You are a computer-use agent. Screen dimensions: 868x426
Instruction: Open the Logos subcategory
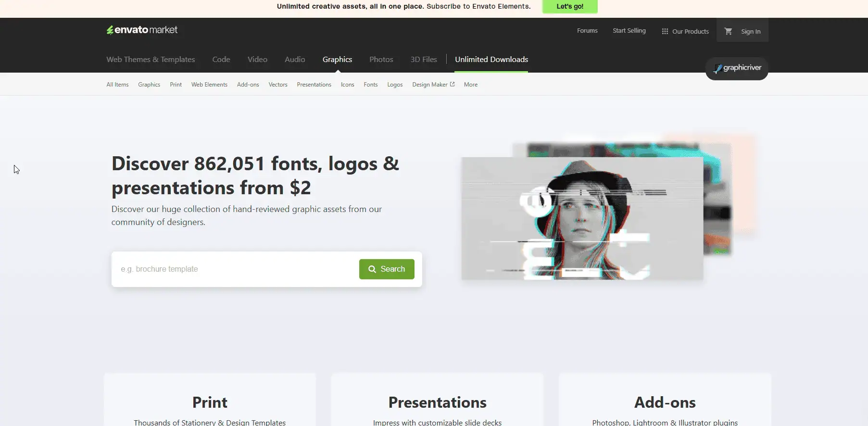(x=395, y=85)
